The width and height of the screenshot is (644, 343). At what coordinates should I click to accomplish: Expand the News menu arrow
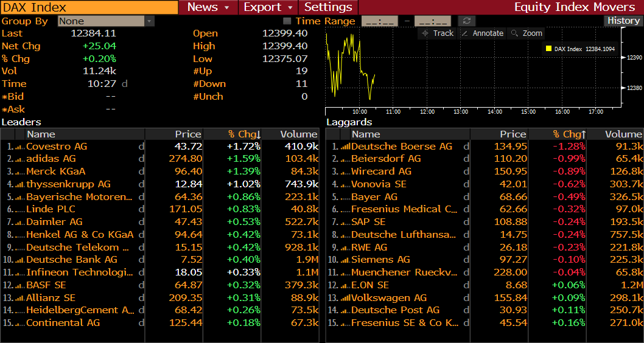[226, 8]
